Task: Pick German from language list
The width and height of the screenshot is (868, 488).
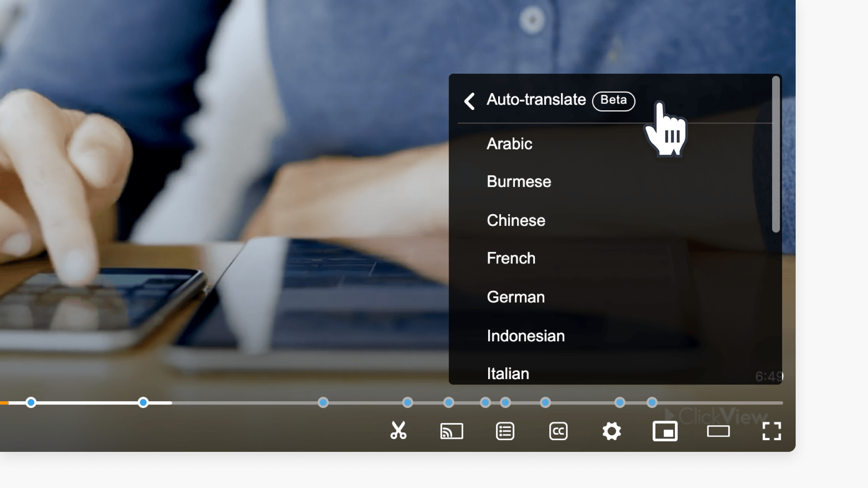Action: [615, 297]
